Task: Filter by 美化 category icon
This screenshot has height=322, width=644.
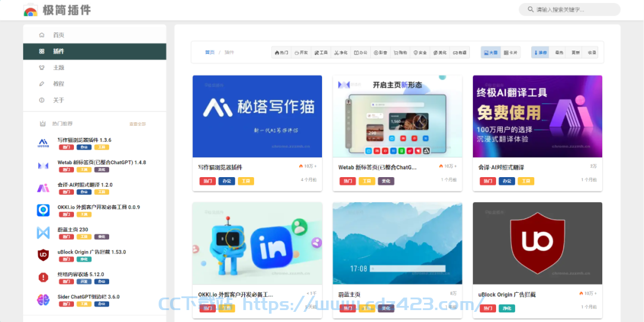Action: 439,52
